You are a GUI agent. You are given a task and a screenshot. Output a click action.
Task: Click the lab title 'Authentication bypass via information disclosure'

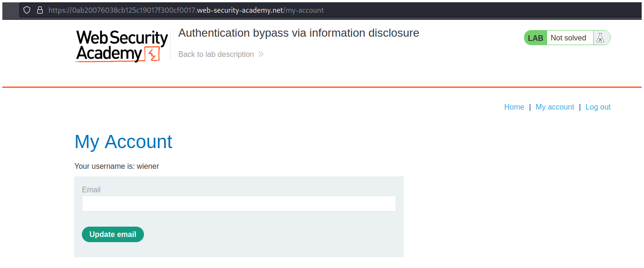point(298,33)
